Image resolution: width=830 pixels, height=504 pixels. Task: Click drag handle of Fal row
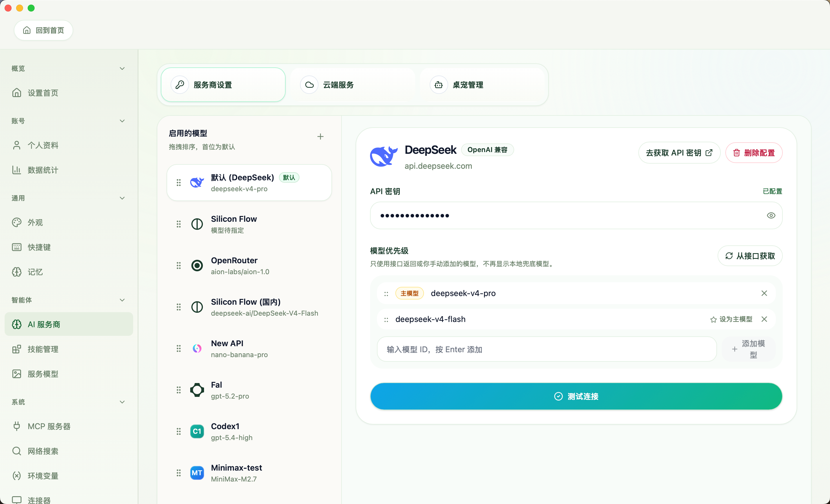click(178, 390)
